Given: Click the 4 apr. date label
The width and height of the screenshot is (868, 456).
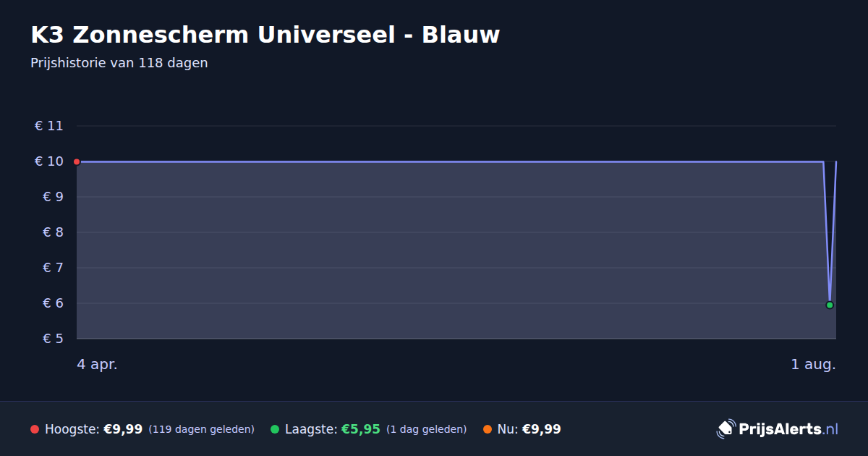Looking at the screenshot, I should pos(98,365).
